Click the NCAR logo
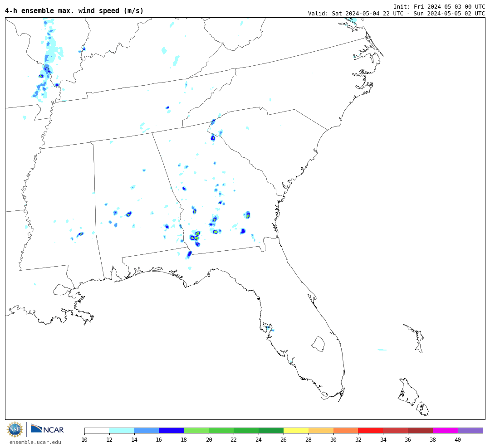Image resolution: width=490 pixels, height=448 pixels. (47, 429)
